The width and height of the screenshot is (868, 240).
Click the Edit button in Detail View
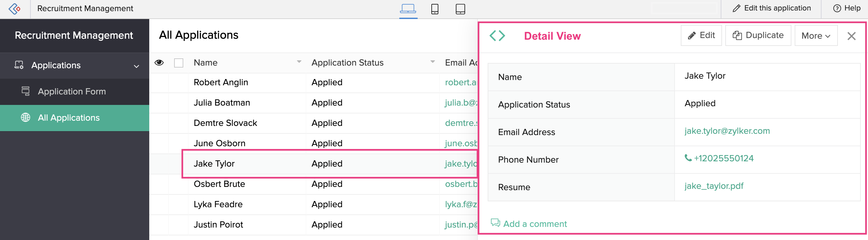point(701,35)
